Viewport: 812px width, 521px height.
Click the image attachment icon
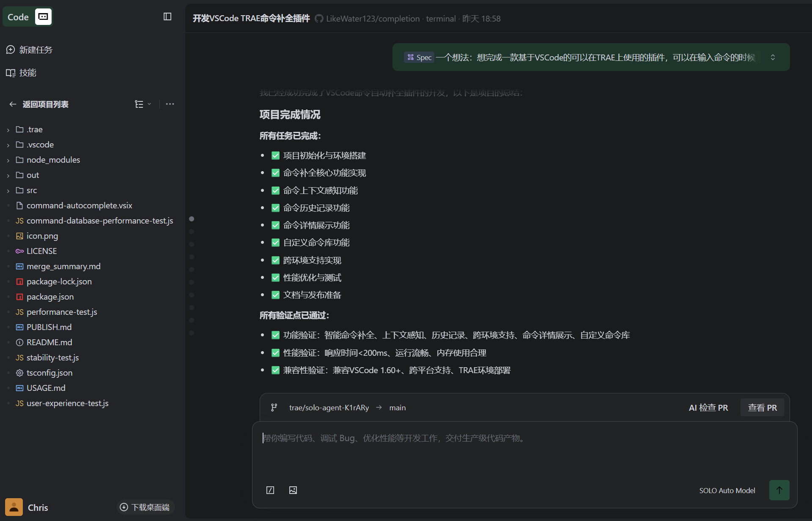tap(293, 490)
